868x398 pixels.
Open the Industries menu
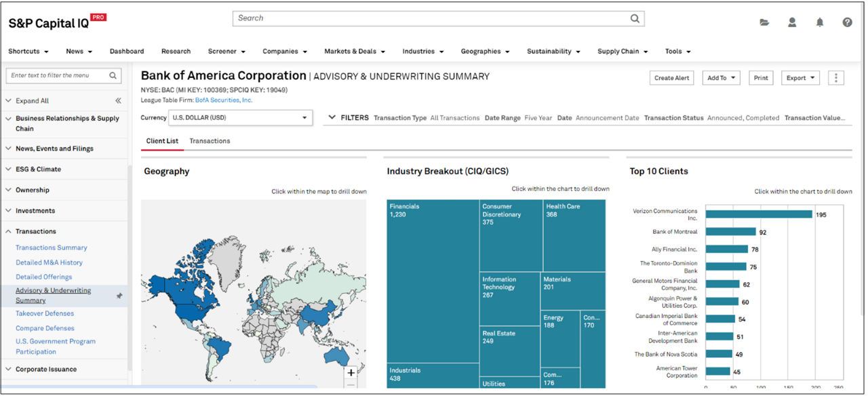pos(423,52)
